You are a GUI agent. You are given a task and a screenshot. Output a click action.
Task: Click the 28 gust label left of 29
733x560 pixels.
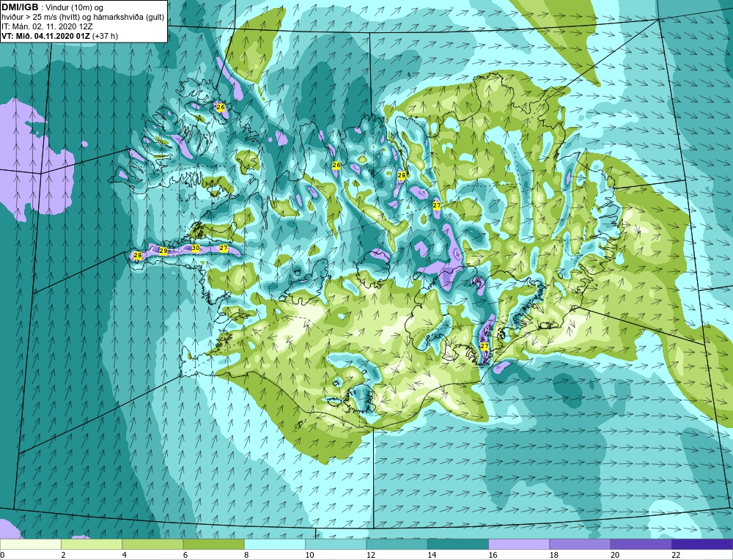(x=138, y=255)
